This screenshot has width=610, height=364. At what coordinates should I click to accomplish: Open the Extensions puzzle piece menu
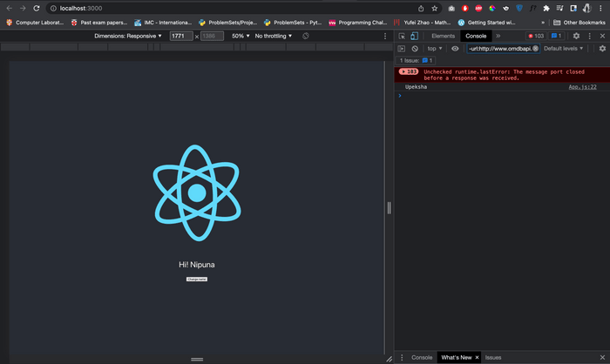546,8
